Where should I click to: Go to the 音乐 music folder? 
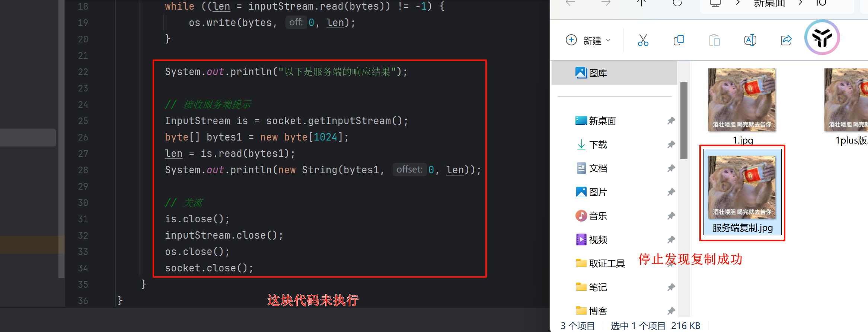[x=598, y=216]
